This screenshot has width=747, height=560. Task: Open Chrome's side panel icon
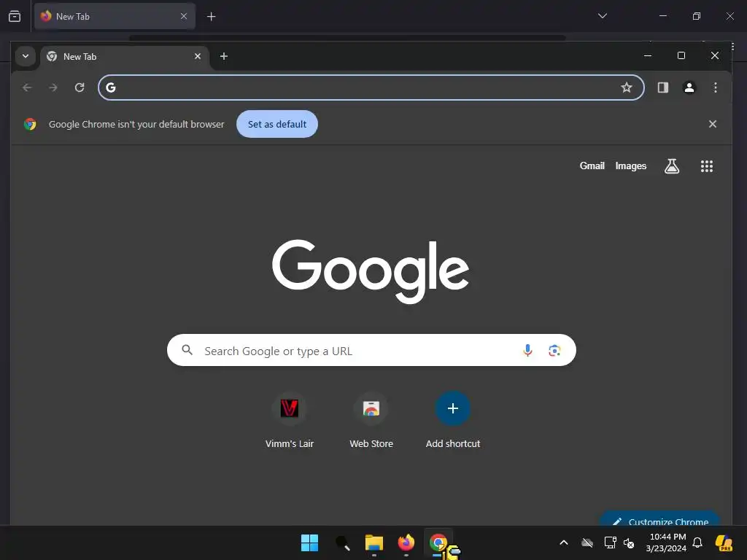pos(662,87)
